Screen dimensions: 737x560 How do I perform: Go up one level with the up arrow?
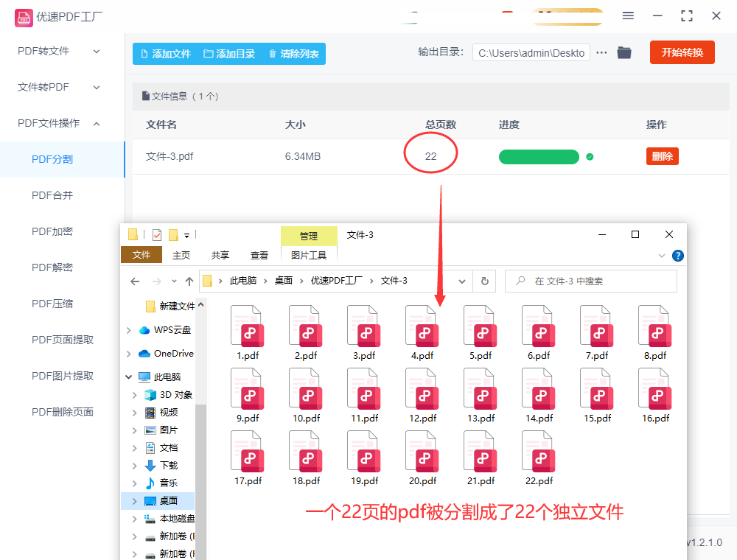tap(189, 281)
